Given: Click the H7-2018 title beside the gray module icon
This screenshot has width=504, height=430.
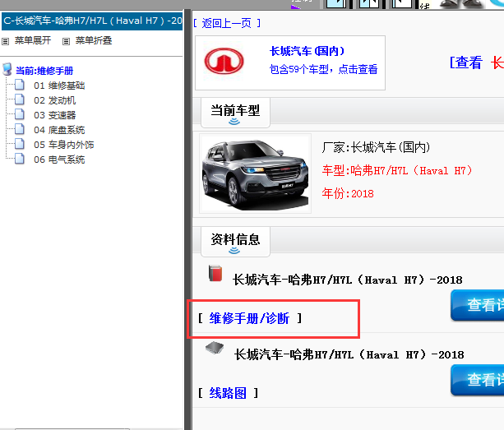Looking at the screenshot, I should pos(349,355).
